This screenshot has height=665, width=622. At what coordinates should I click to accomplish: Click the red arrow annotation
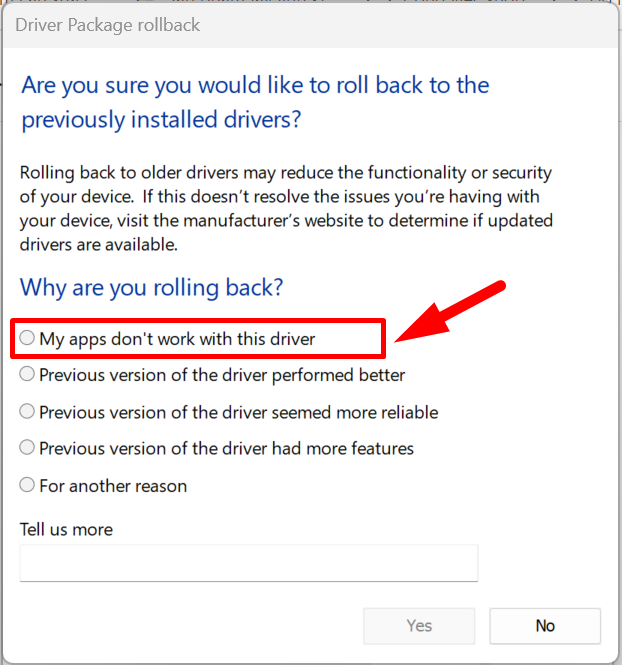click(x=450, y=314)
